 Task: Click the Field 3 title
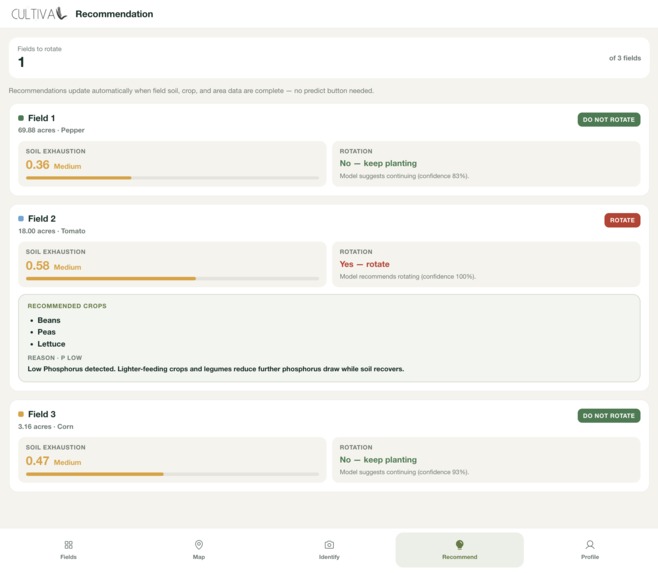42,414
